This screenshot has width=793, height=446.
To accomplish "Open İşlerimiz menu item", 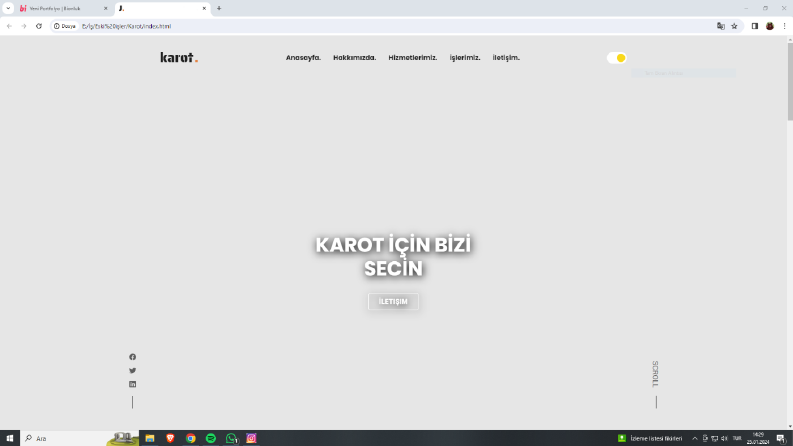I will tap(465, 58).
